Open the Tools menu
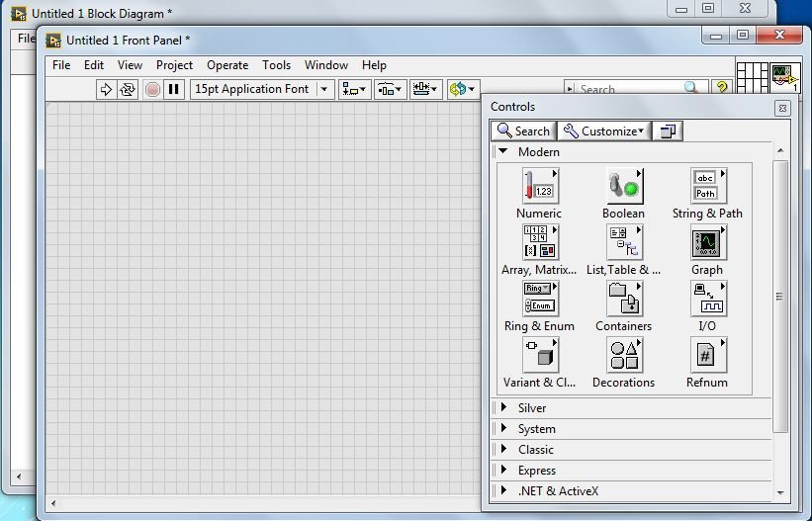 (x=276, y=65)
